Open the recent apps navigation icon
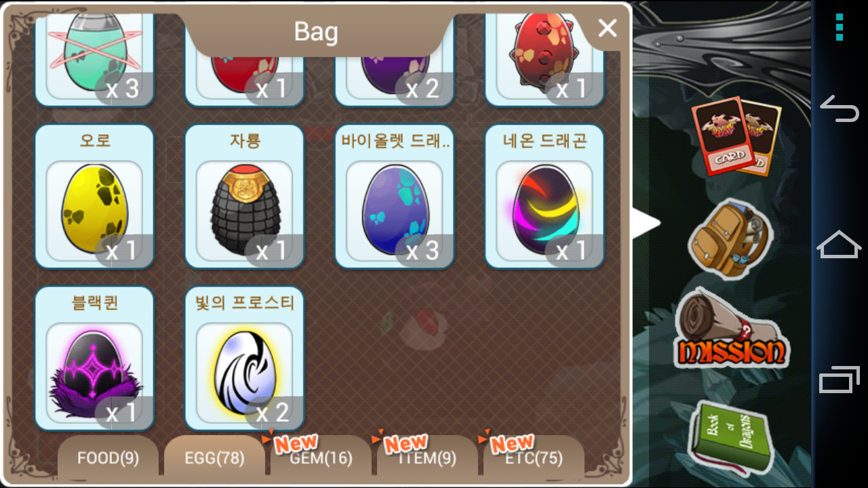868x488 pixels. coord(840,379)
